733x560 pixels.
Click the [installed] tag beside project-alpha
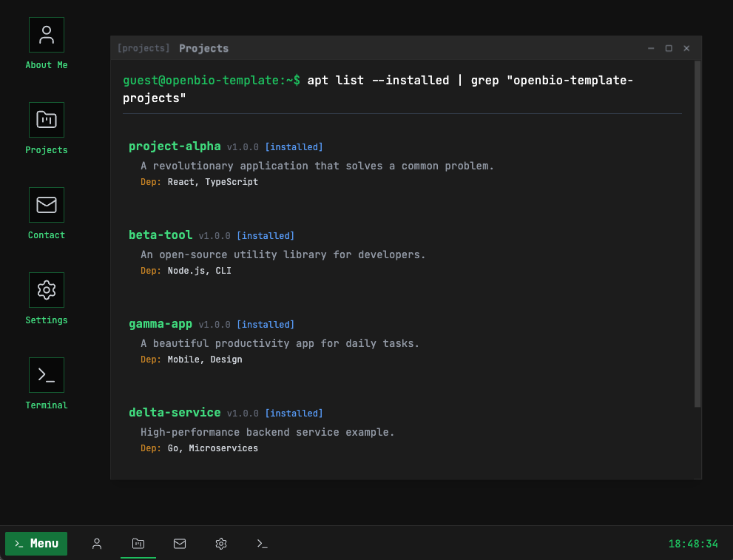coord(294,146)
